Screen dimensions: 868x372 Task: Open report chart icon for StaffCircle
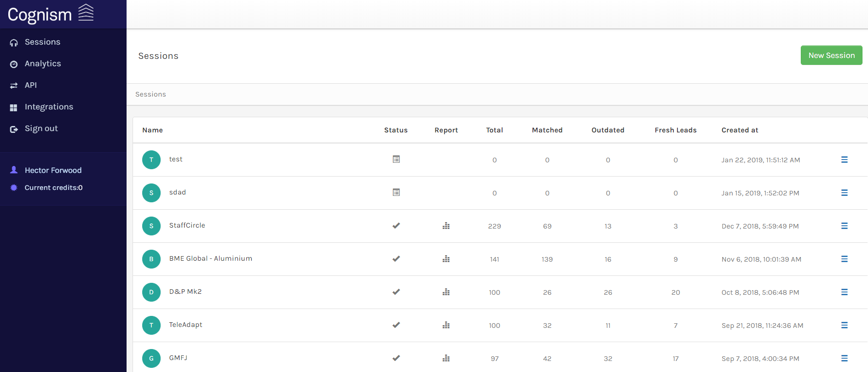(446, 226)
